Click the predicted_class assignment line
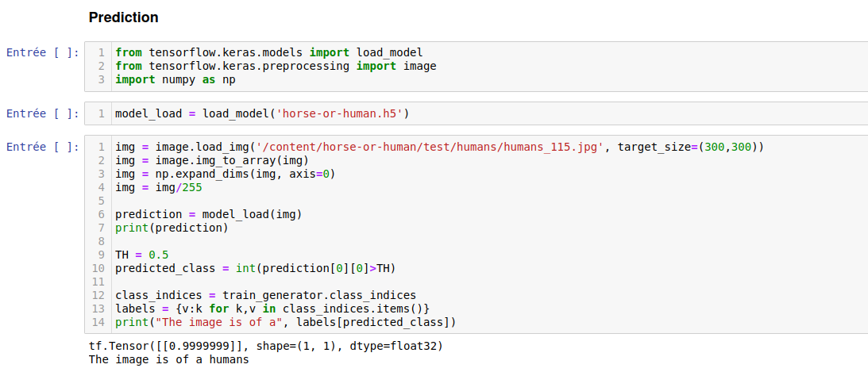Image resolution: width=868 pixels, height=372 pixels. pos(256,268)
